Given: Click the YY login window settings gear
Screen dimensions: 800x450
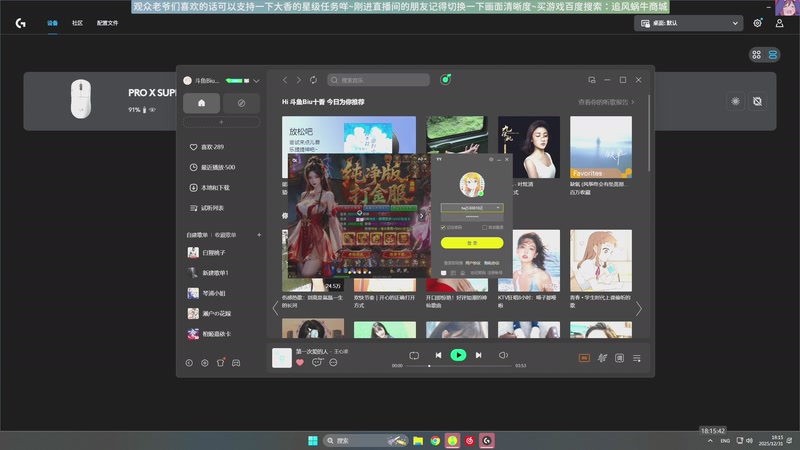Looking at the screenshot, I should coord(491,160).
